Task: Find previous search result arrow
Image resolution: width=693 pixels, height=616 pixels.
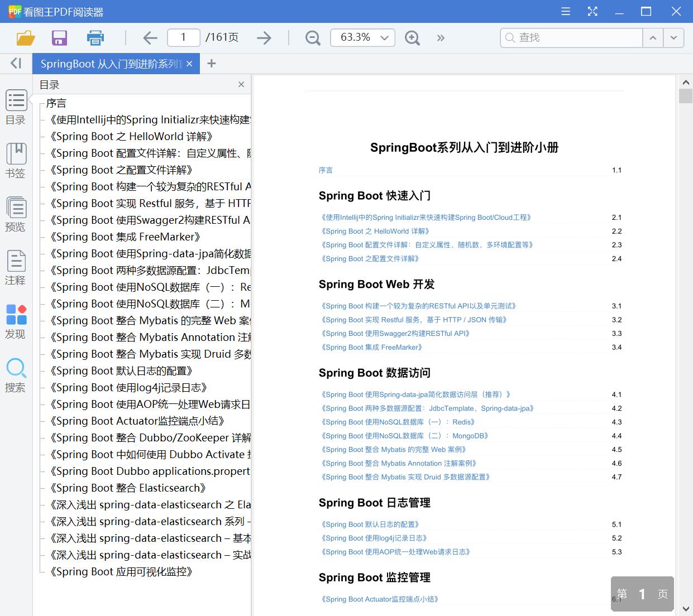Action: point(653,37)
